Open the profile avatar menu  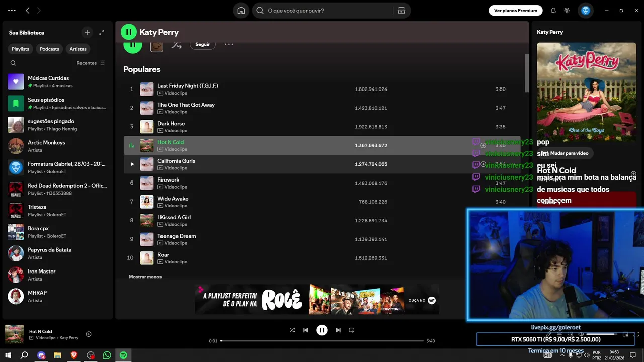tap(586, 11)
